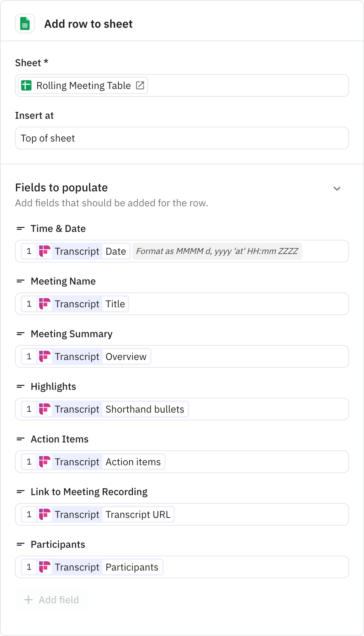Screen dimensions: 364x636
Task: Click the Fireflies icon in Meeting Summary field
Action: [45, 356]
